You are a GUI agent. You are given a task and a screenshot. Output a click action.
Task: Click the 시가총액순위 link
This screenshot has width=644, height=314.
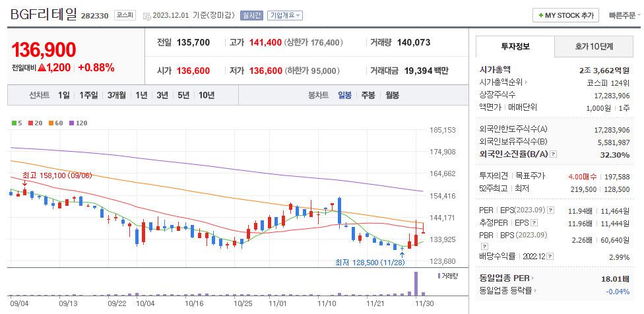(x=501, y=82)
